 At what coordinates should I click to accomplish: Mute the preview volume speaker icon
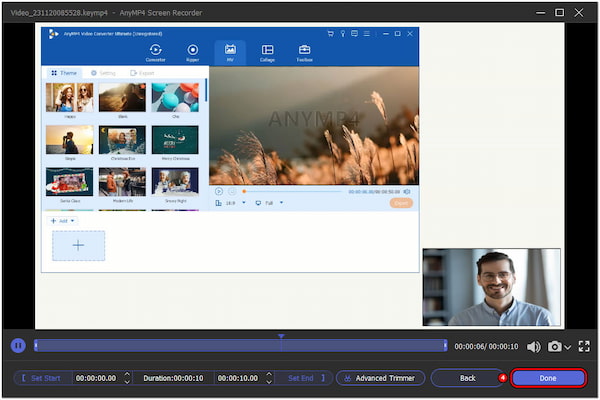coord(532,346)
